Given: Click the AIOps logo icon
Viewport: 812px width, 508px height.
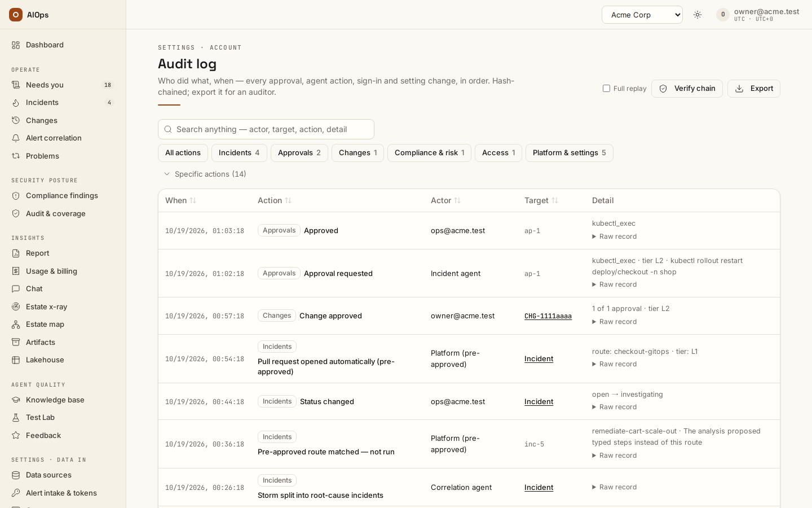Looking at the screenshot, I should click(x=16, y=15).
